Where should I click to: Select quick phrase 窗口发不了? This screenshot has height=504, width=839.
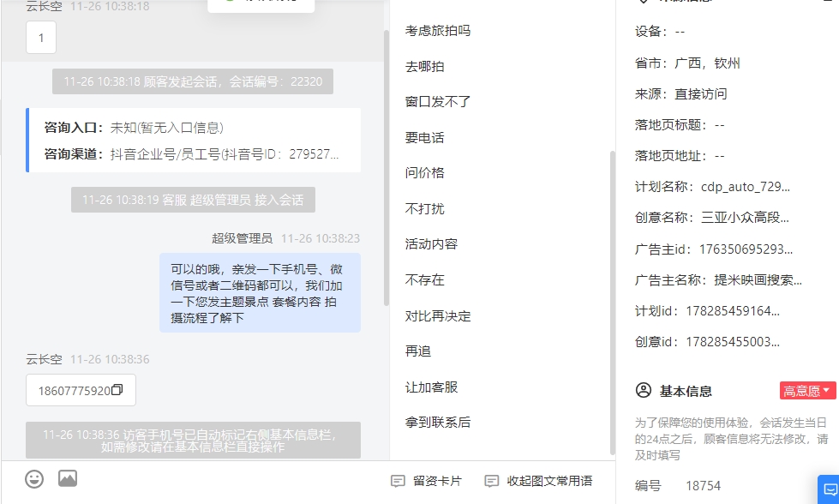click(438, 102)
